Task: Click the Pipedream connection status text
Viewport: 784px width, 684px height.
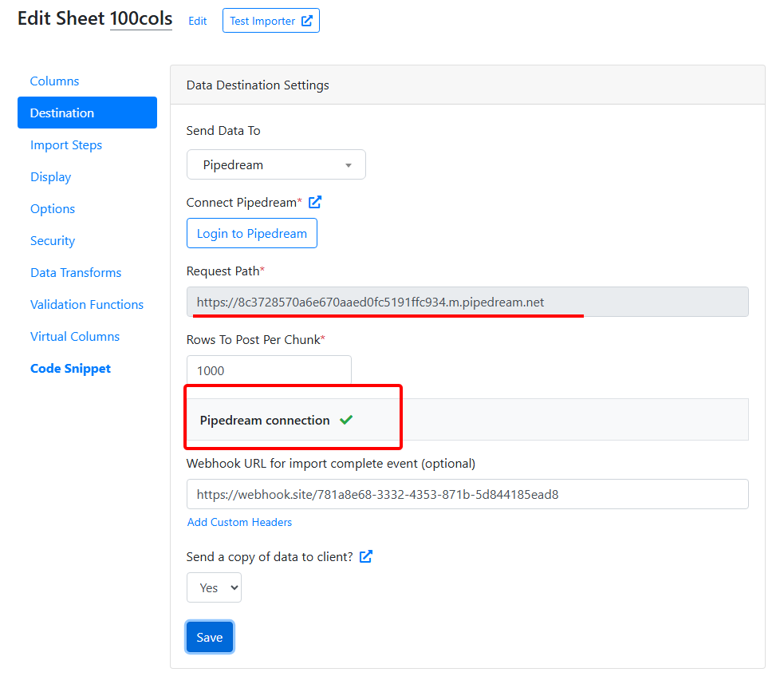Action: click(265, 421)
